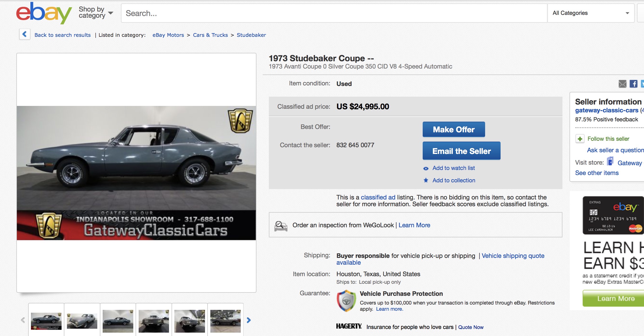Expand the Shop by category dropdown
The height and width of the screenshot is (336, 644).
coord(96,13)
